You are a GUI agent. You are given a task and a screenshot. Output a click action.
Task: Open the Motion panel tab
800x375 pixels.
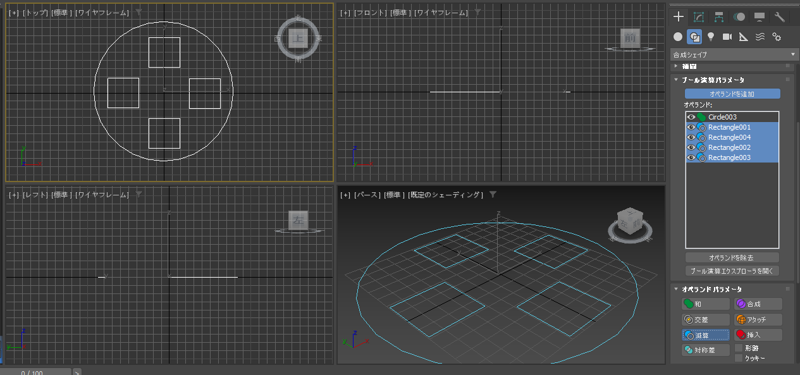coord(739,17)
